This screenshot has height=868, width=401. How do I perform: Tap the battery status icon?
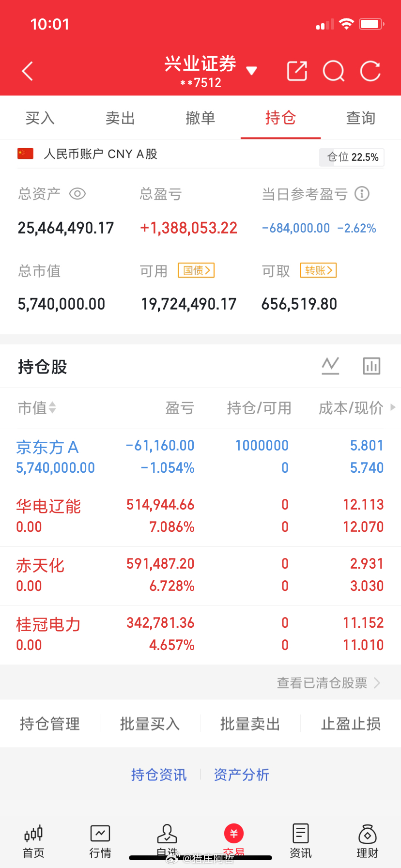pos(372,24)
